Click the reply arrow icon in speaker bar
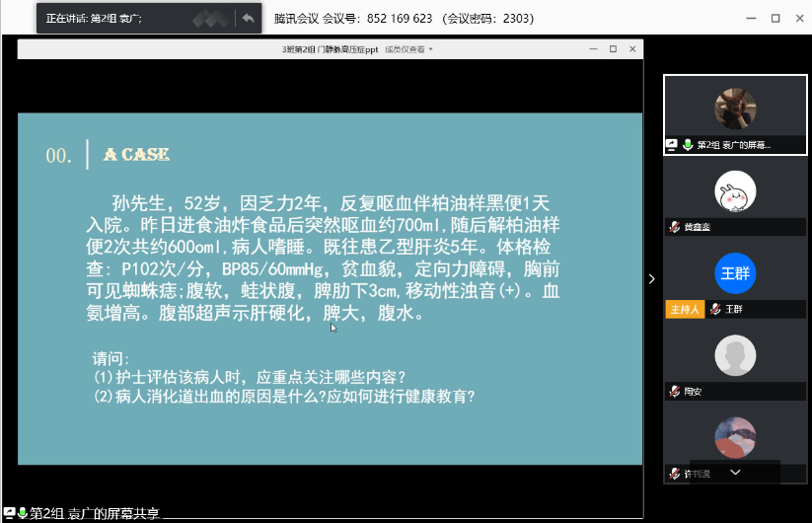The width and height of the screenshot is (812, 523). click(x=248, y=18)
